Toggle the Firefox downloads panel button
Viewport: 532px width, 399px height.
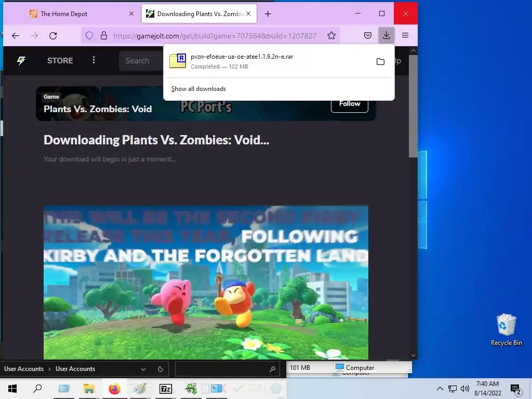point(386,35)
